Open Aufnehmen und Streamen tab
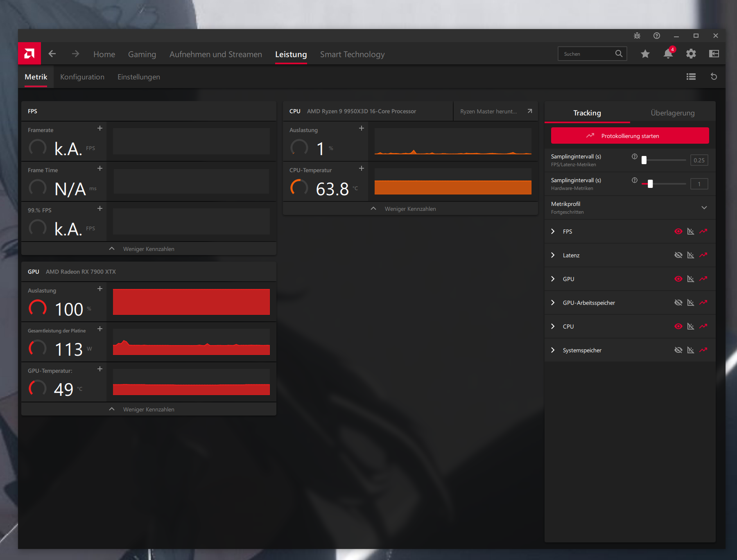The width and height of the screenshot is (737, 560). click(x=216, y=54)
